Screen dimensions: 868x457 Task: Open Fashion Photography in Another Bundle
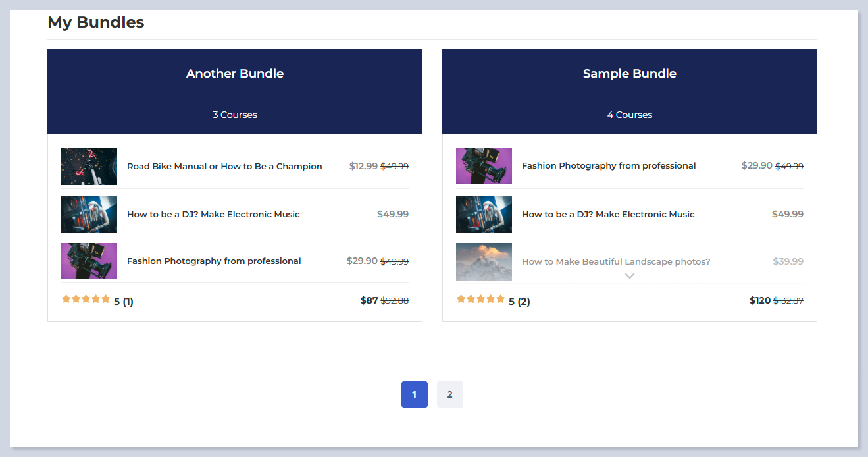(214, 261)
